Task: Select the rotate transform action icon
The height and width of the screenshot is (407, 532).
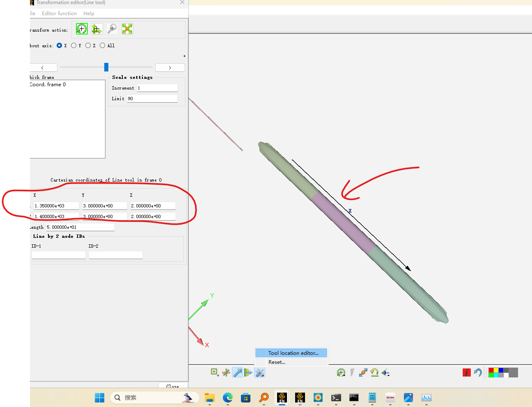Action: tap(82, 29)
